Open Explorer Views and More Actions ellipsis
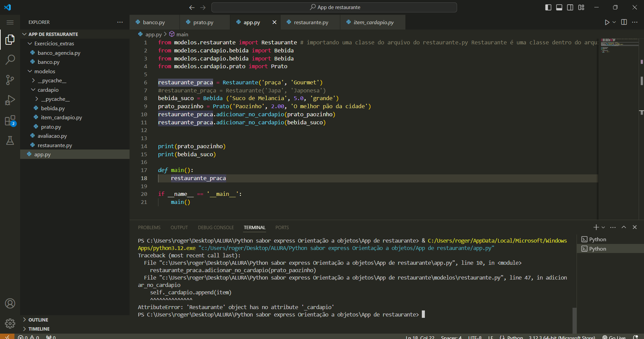The image size is (644, 339). click(x=120, y=22)
